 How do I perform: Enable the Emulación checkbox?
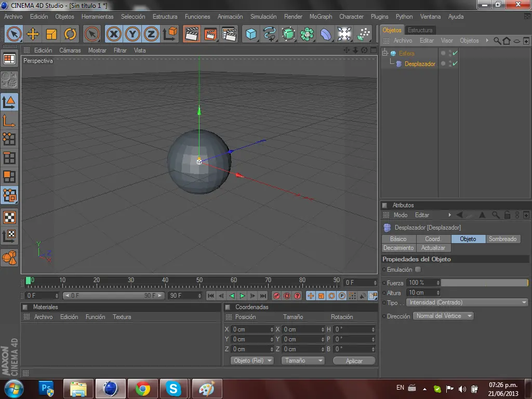[418, 270]
